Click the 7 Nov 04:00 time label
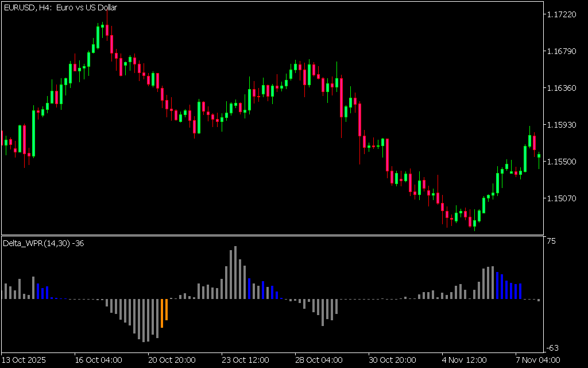588x368 pixels. pos(537,360)
